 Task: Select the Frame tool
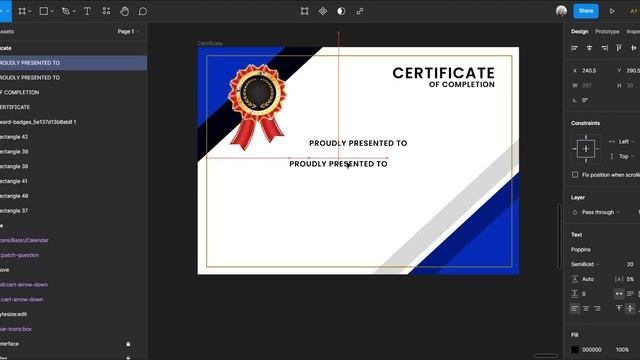click(22, 11)
